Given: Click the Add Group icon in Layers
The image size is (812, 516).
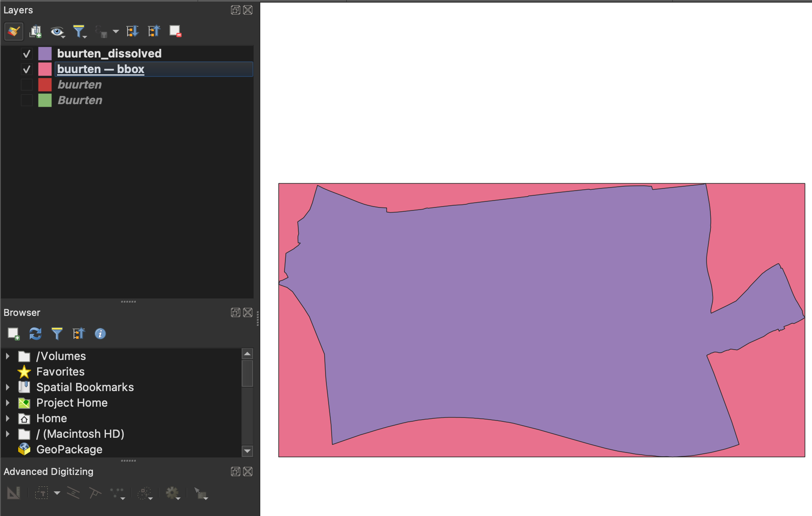Looking at the screenshot, I should 35,31.
